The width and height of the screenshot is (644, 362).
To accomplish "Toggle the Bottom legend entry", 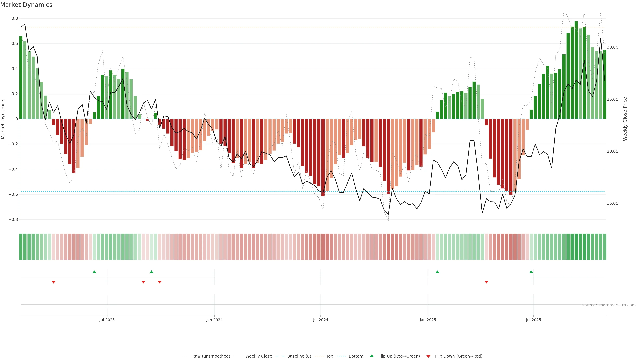I will point(356,356).
